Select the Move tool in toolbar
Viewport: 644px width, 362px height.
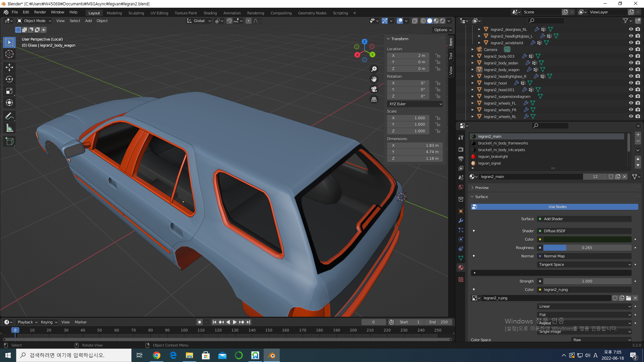coord(9,67)
